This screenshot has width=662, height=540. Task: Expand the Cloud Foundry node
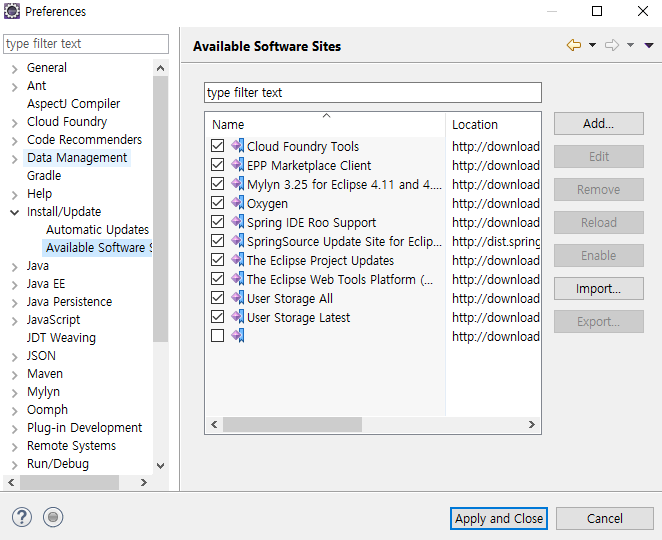click(14, 122)
